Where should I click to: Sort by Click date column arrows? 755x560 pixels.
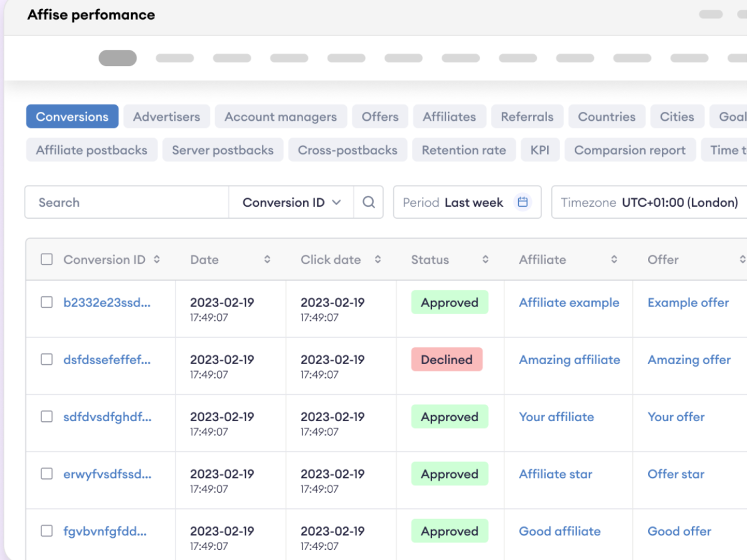(x=378, y=260)
